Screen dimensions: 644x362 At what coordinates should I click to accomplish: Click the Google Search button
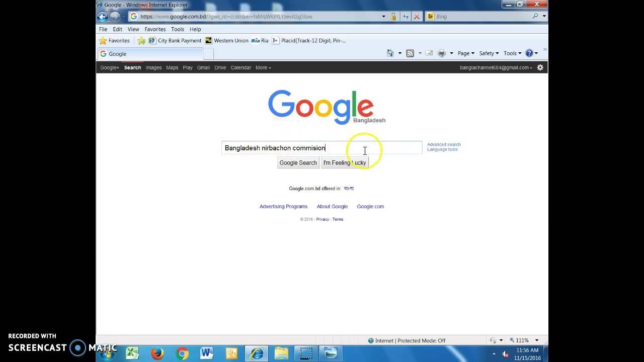click(298, 162)
